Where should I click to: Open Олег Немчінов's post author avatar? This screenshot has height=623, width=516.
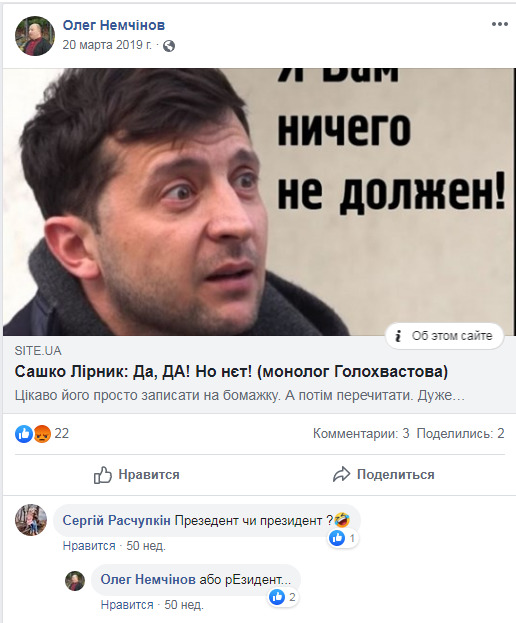pos(35,36)
